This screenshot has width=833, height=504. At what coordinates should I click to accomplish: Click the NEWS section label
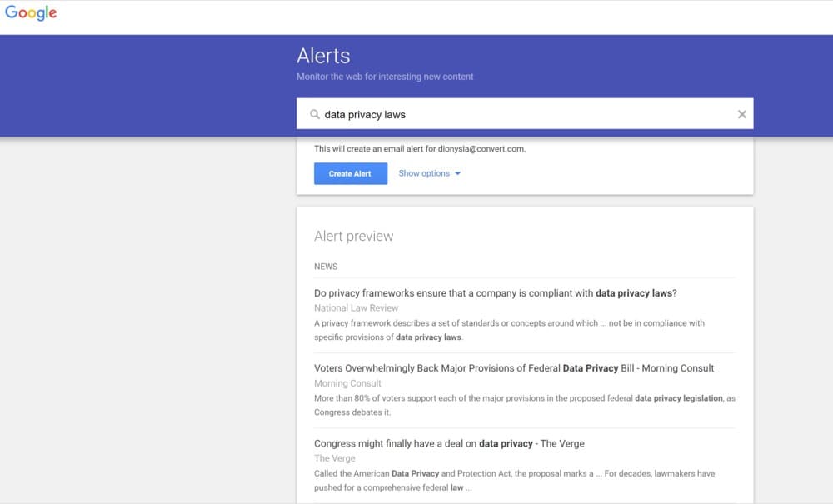pos(326,267)
